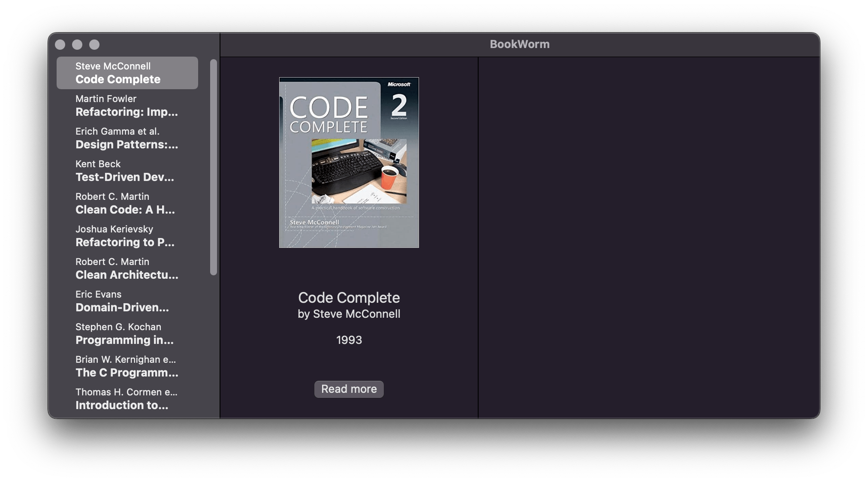The image size is (868, 482).
Task: Open Domain-Driven book by Eric Evans
Action: pos(127,301)
